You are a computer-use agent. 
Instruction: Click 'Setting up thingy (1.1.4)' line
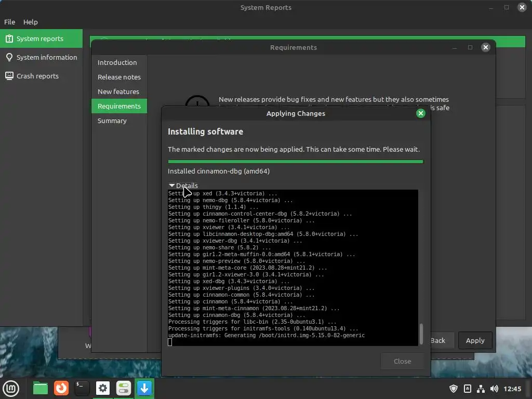click(x=213, y=207)
